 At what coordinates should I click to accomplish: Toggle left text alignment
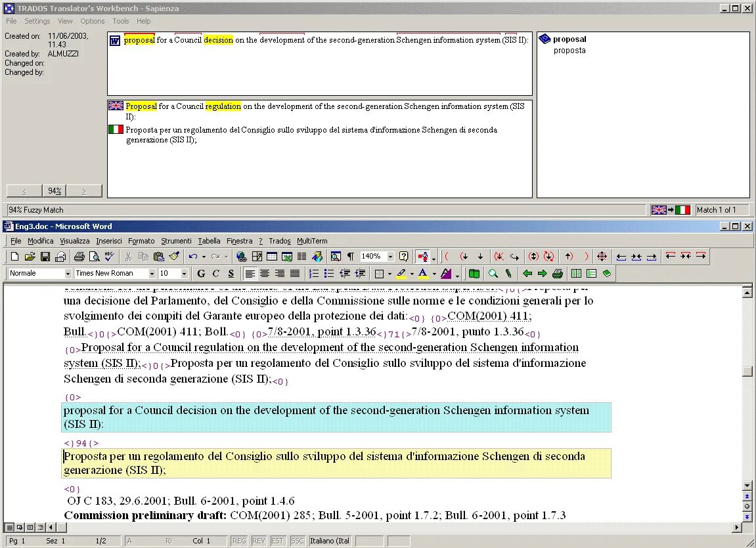click(250, 274)
